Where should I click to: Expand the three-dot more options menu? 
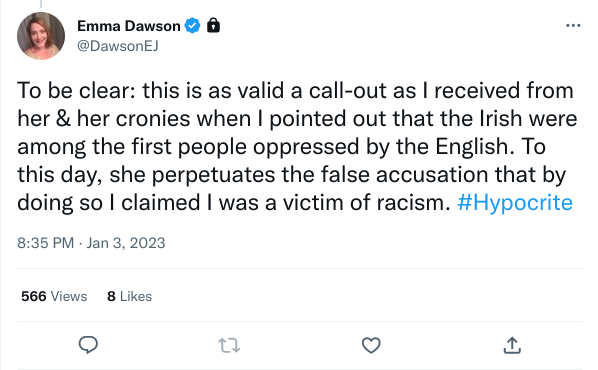tap(573, 26)
